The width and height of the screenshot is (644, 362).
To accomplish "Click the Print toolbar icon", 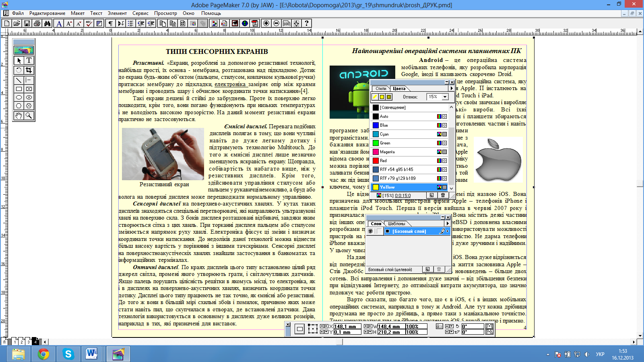I will pyautogui.click(x=37, y=23).
